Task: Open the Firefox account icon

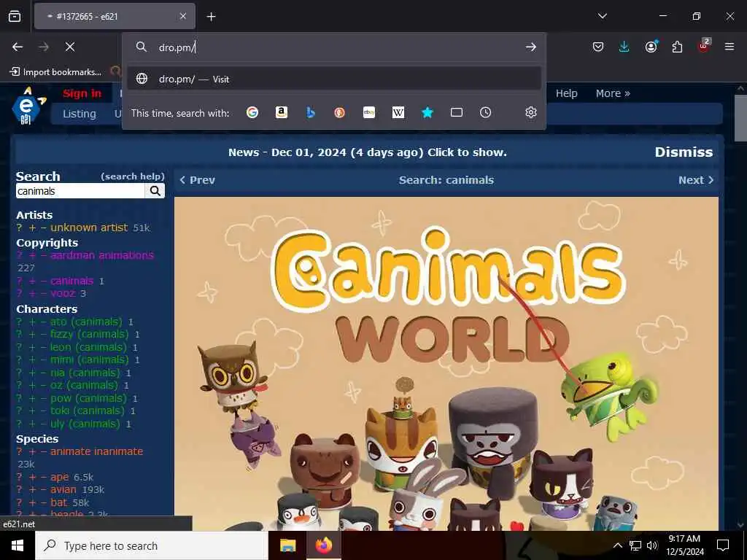Action: pyautogui.click(x=651, y=47)
